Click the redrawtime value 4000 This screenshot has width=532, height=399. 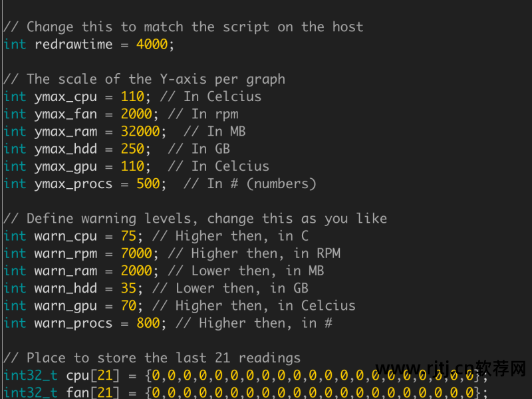point(152,45)
